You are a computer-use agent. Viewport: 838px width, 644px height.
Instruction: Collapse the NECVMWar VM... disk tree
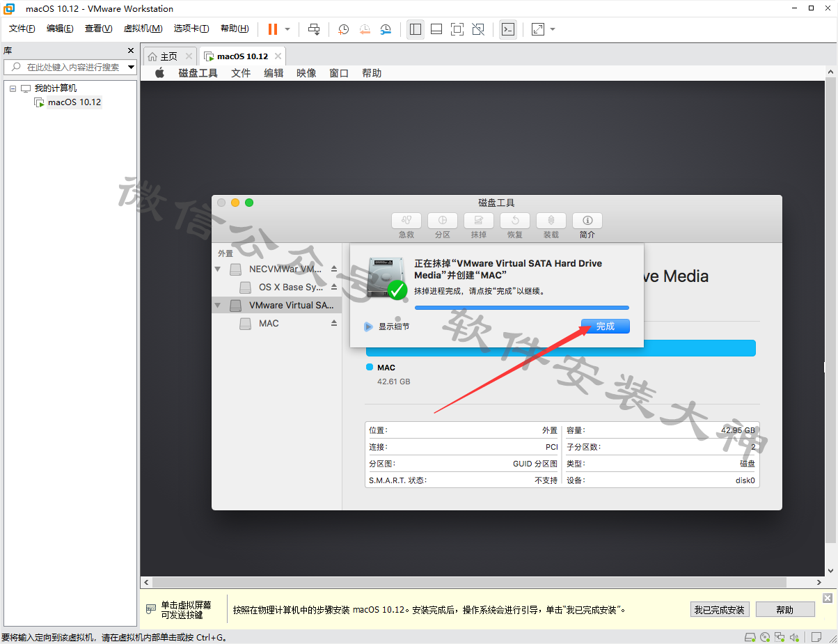point(218,269)
